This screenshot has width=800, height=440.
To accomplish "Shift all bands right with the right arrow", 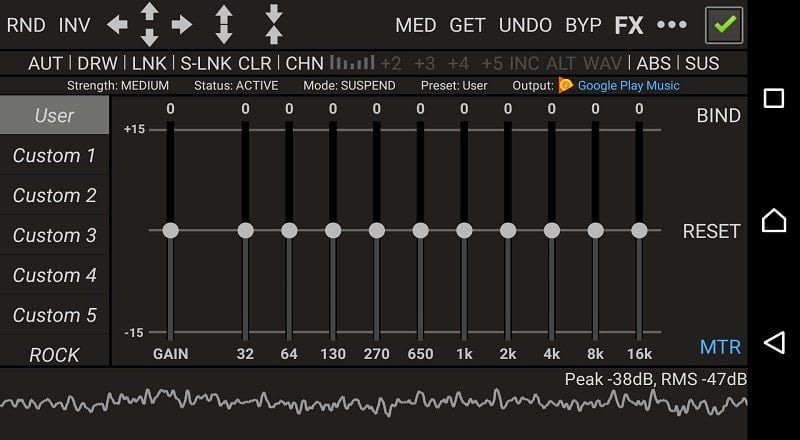I will tap(182, 25).
